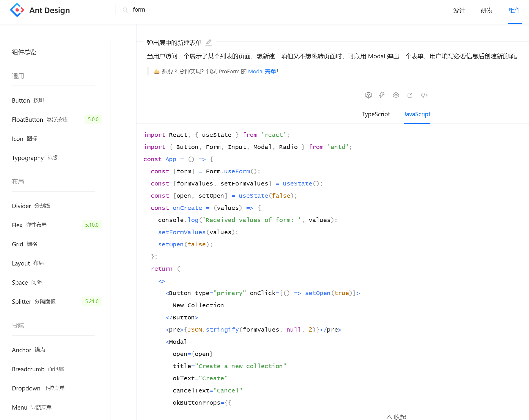This screenshot has height=420, width=529.
Task: Click the 导航 group heading
Action: [x=18, y=325]
